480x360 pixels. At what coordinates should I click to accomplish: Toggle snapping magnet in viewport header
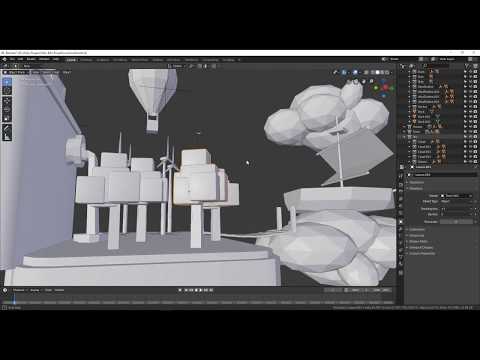pyautogui.click(x=199, y=66)
